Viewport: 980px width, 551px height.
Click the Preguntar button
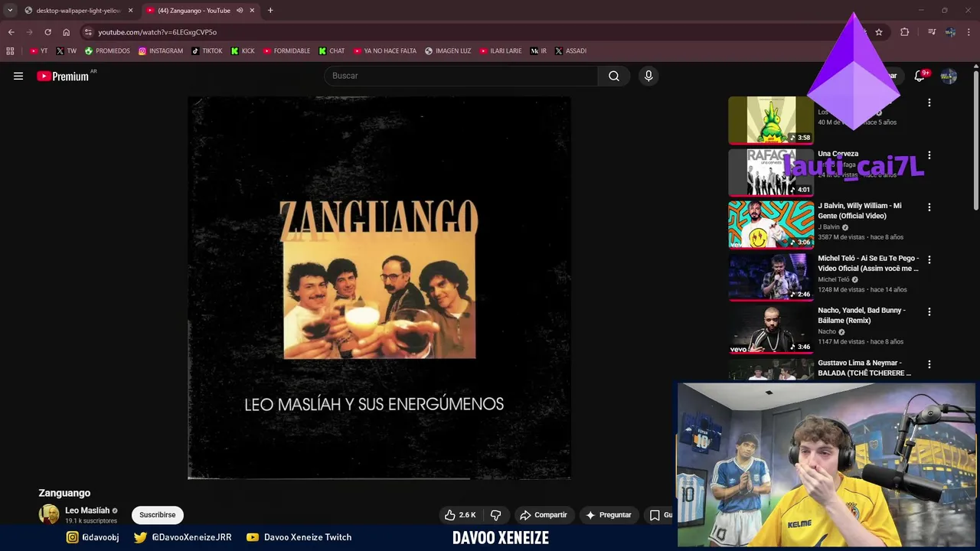[608, 515]
